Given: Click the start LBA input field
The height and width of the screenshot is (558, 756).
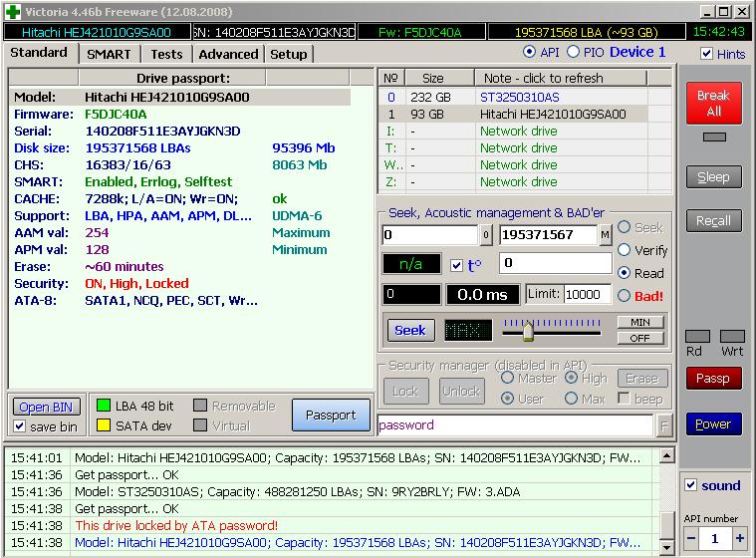Looking at the screenshot, I should (430, 235).
